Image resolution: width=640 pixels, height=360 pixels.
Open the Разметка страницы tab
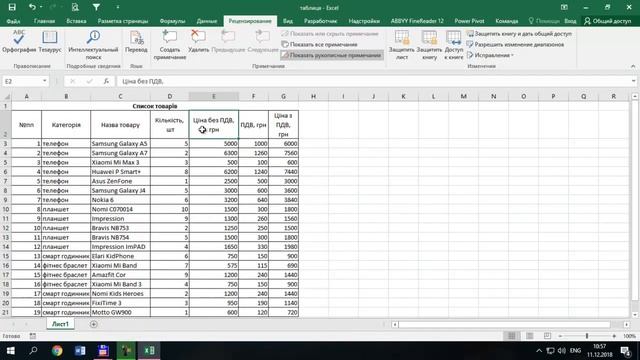pos(122,21)
